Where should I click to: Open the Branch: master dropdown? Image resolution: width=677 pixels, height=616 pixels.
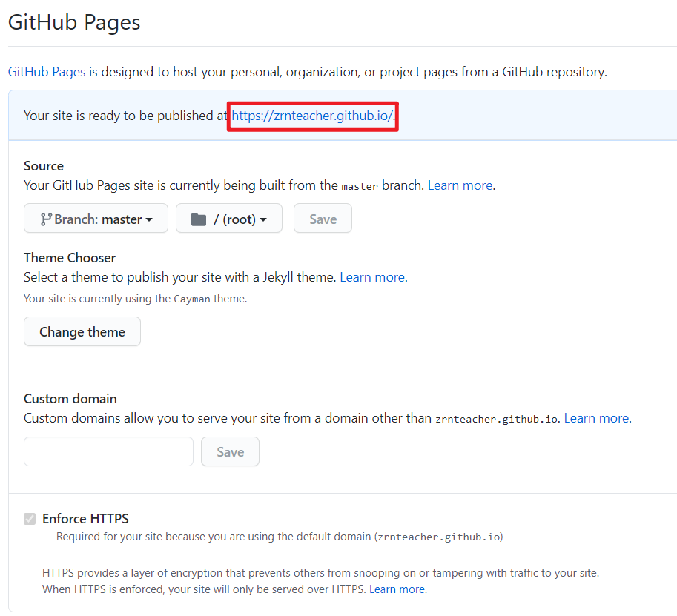[96, 219]
